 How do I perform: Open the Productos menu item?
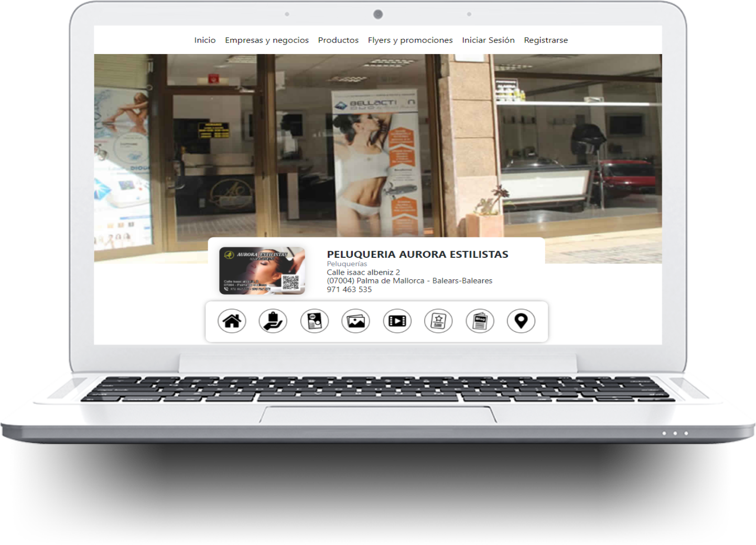coord(338,40)
